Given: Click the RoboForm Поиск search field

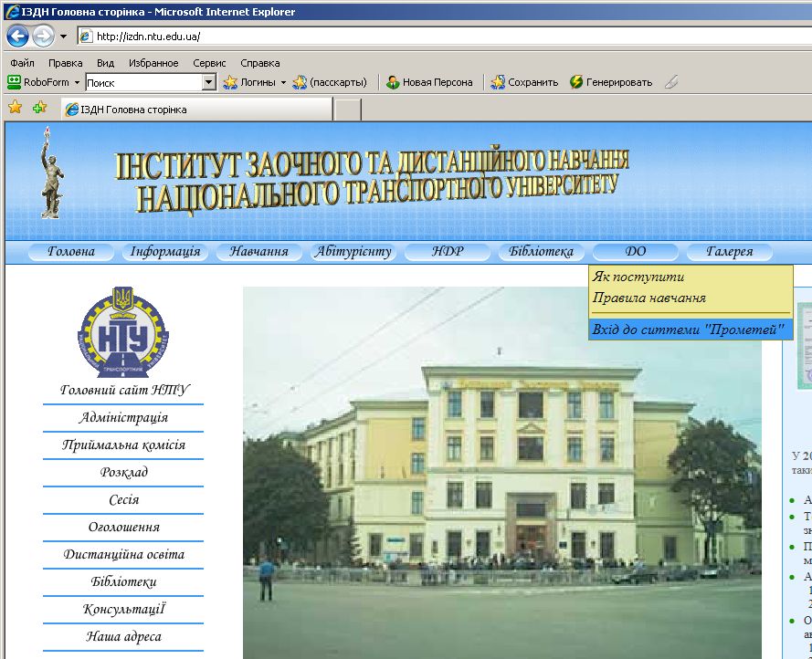Looking at the screenshot, I should tap(144, 82).
